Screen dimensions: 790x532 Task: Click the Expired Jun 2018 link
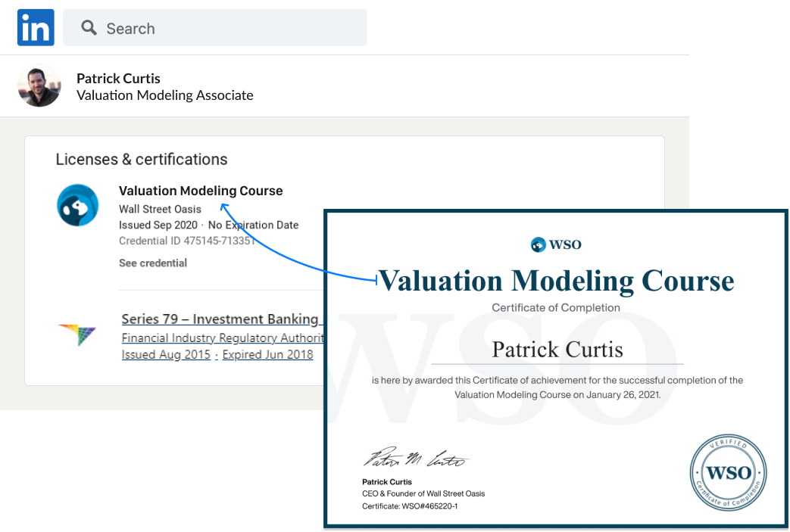coord(267,355)
